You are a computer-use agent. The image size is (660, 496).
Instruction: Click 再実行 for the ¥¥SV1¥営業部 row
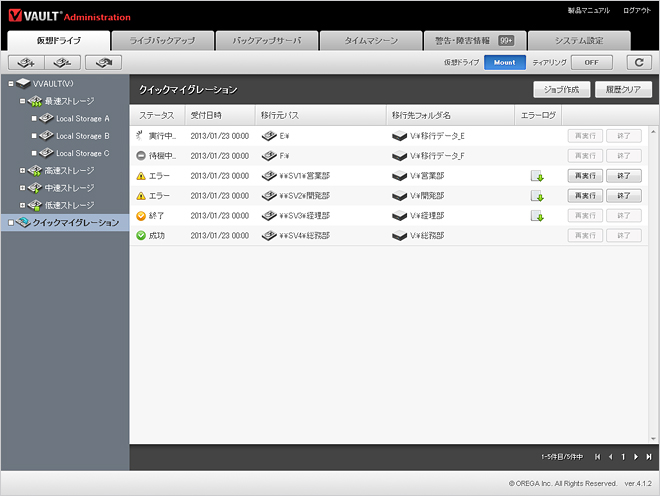coord(585,176)
